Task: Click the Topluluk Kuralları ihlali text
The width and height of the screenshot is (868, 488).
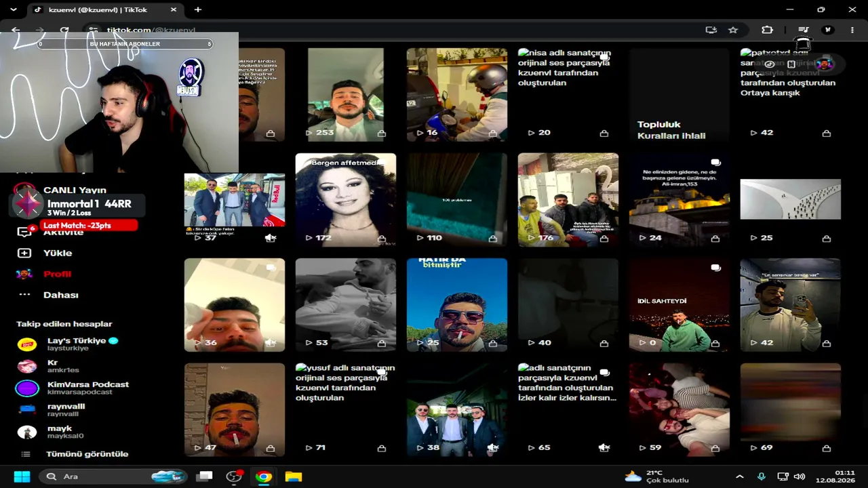Action: tap(671, 130)
